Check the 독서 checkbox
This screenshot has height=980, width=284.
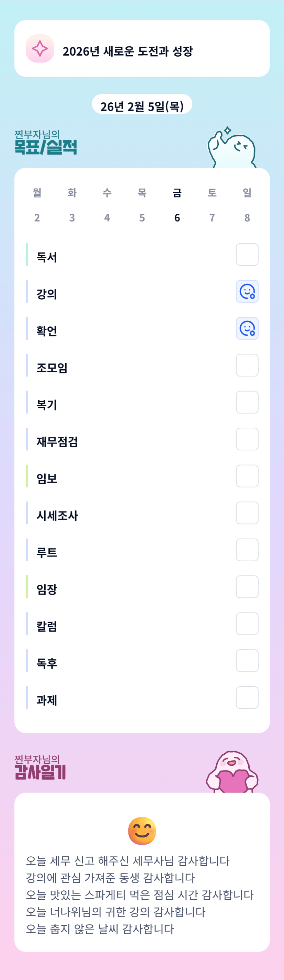[x=247, y=255]
